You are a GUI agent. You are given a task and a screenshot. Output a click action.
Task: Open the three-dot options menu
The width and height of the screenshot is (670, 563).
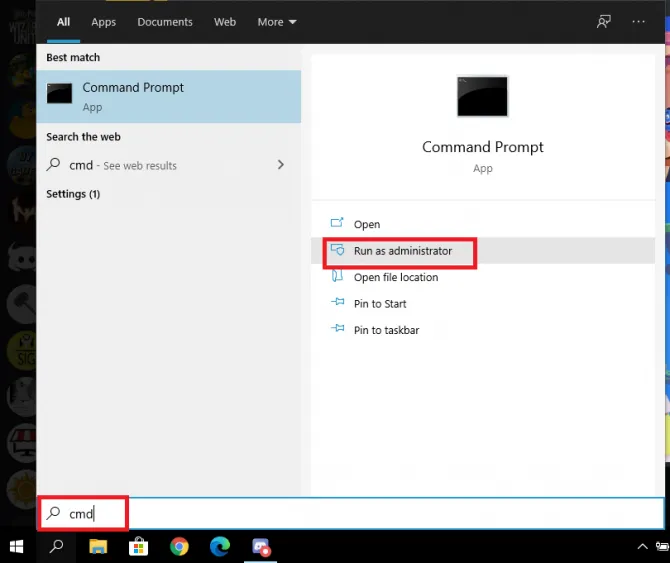point(639,21)
